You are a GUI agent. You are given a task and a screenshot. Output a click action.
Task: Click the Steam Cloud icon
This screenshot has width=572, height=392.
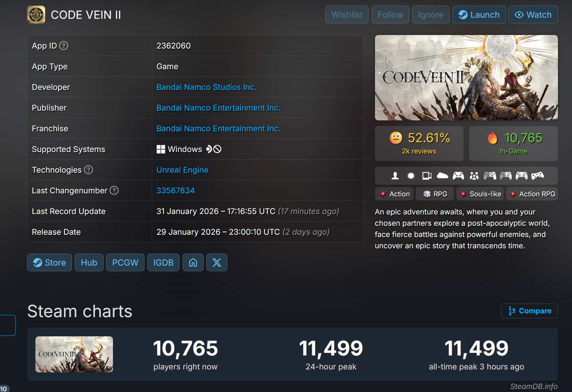[x=442, y=176]
